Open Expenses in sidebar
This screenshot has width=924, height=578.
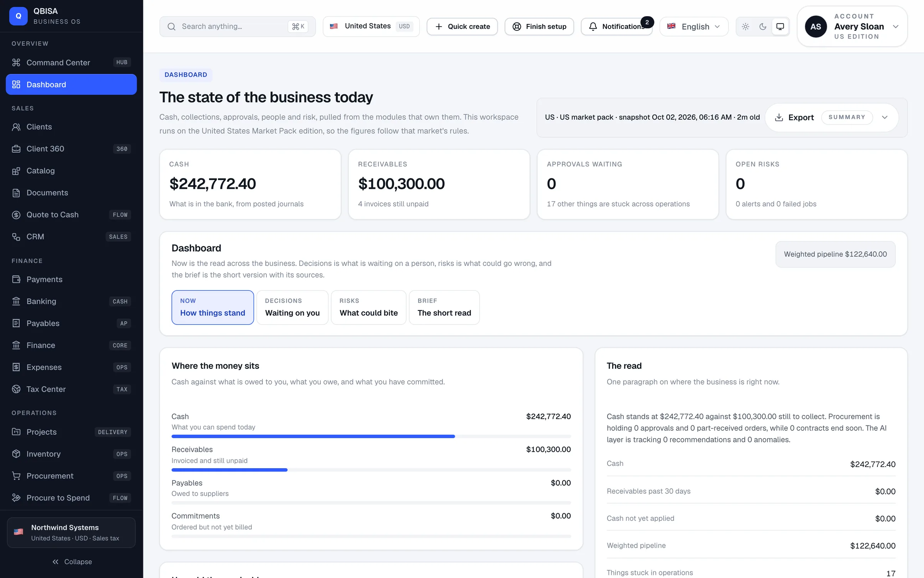(x=71, y=367)
